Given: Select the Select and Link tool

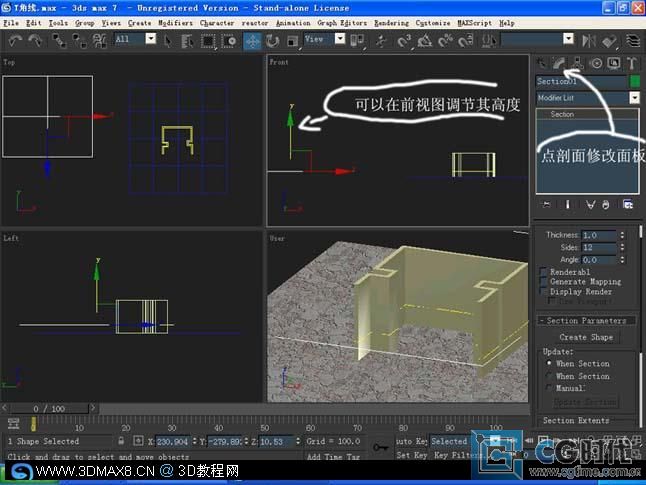Looking at the screenshot, I should (x=59, y=40).
